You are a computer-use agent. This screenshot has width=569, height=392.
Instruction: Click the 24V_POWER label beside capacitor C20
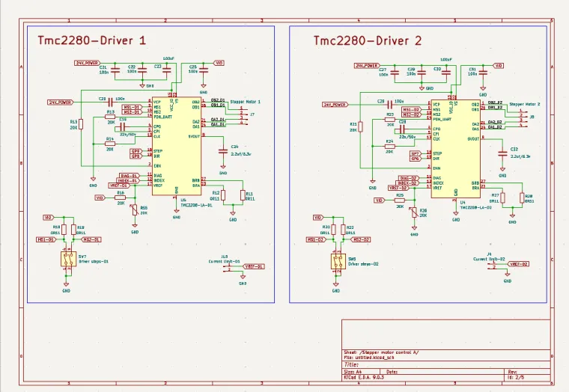click(60, 101)
